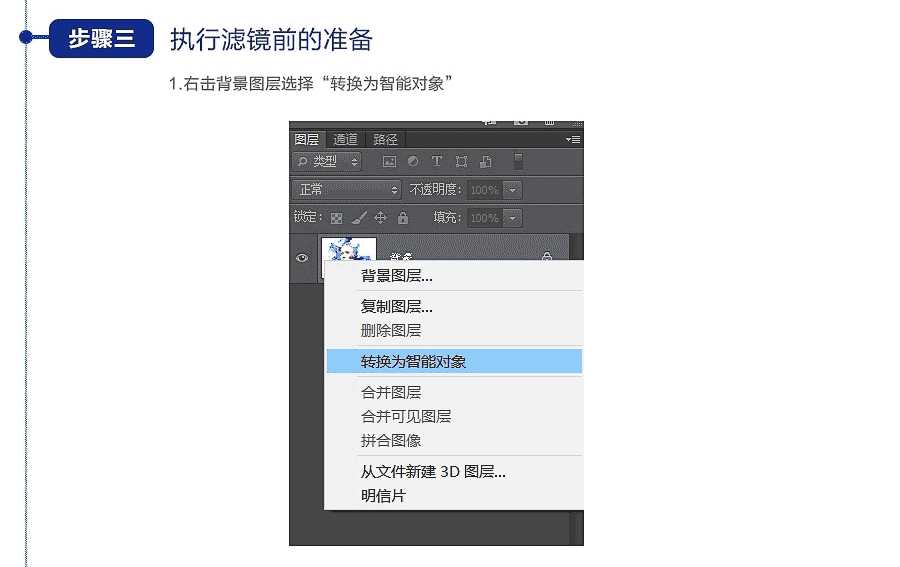Hide the 背景 layer with eye icon

302,258
